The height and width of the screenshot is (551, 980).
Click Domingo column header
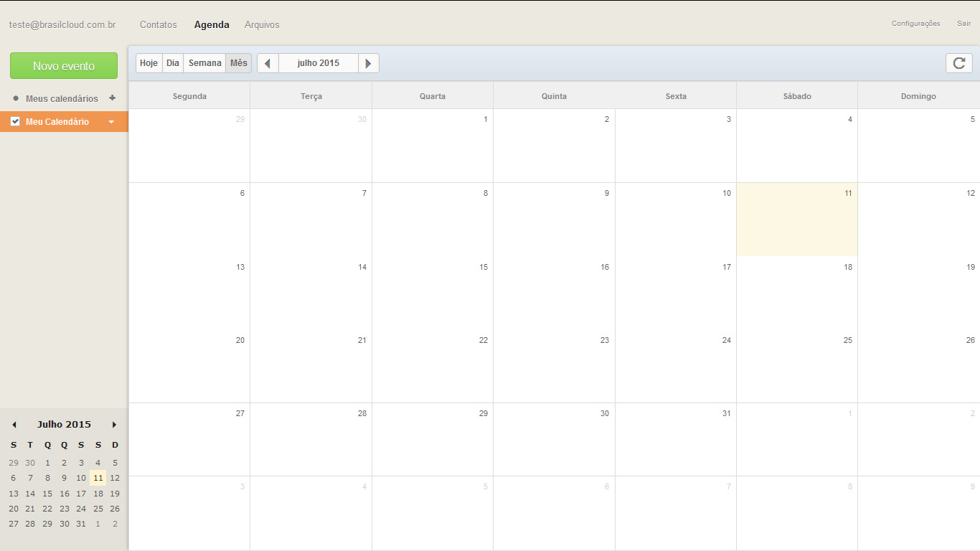919,96
